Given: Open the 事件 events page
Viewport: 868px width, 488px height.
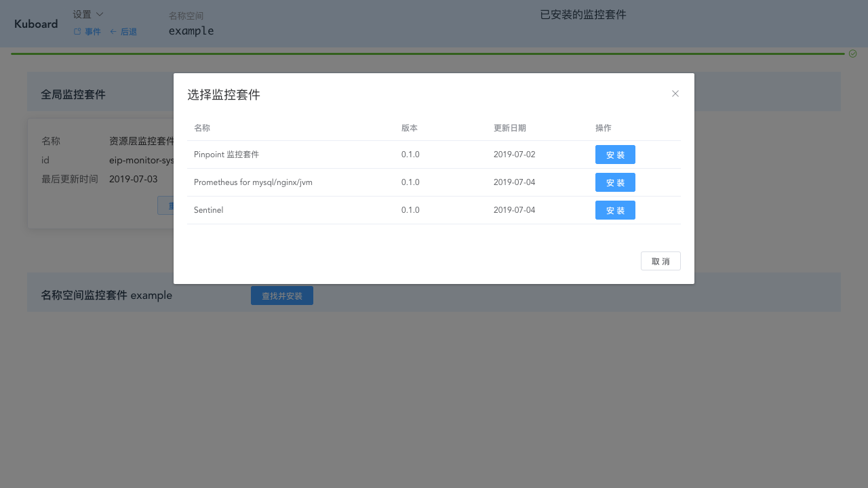Looking at the screenshot, I should (92, 31).
